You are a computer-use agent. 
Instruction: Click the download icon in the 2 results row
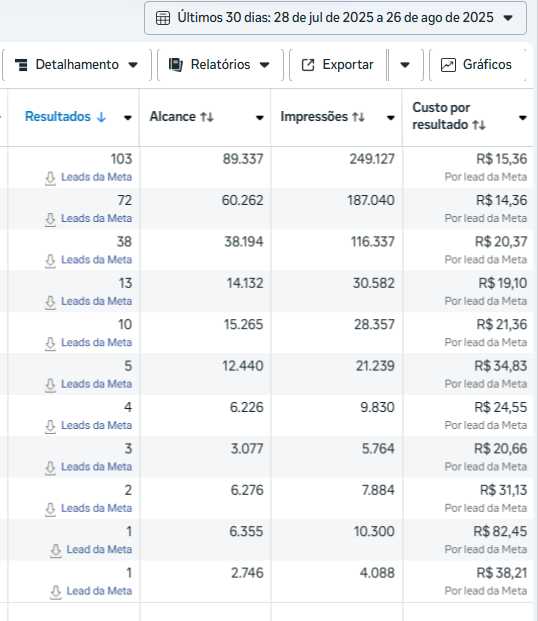click(x=50, y=509)
